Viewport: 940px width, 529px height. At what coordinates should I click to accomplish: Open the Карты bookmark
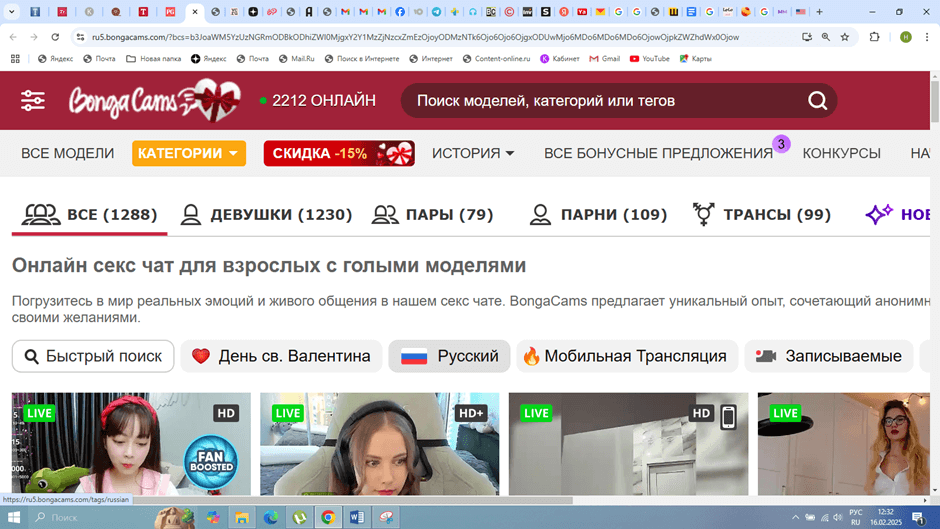695,59
